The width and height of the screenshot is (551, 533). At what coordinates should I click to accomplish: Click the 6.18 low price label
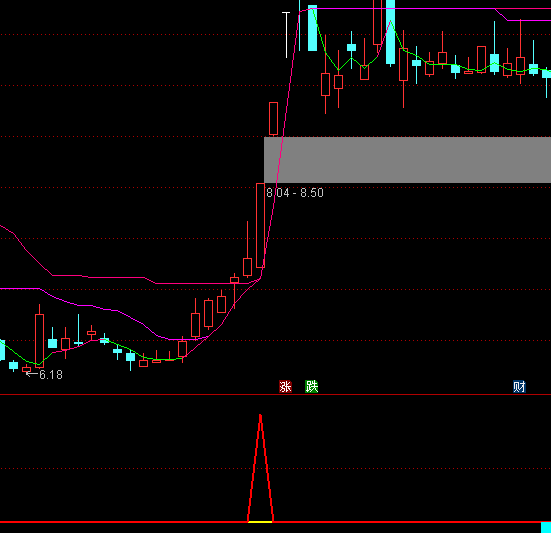pyautogui.click(x=51, y=375)
